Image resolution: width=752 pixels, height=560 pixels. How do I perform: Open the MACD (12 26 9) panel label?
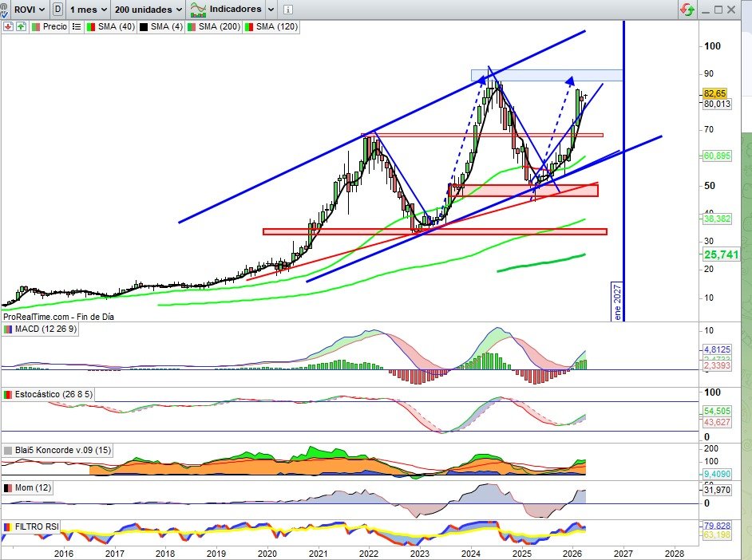(x=40, y=329)
